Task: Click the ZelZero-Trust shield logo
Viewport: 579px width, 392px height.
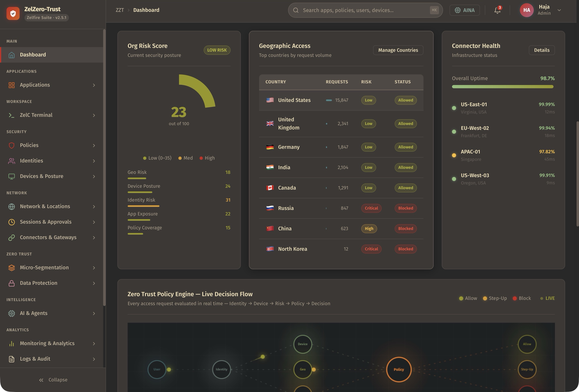Action: point(13,13)
